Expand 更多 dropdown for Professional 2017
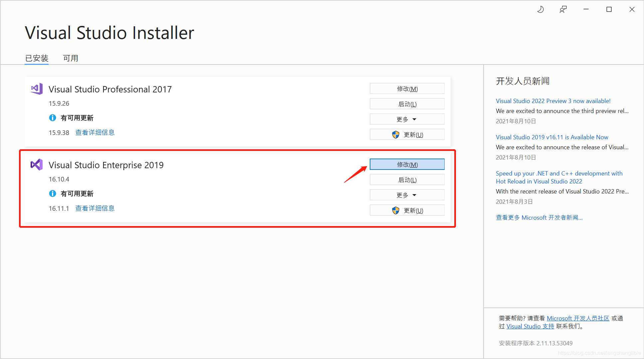 click(x=407, y=119)
